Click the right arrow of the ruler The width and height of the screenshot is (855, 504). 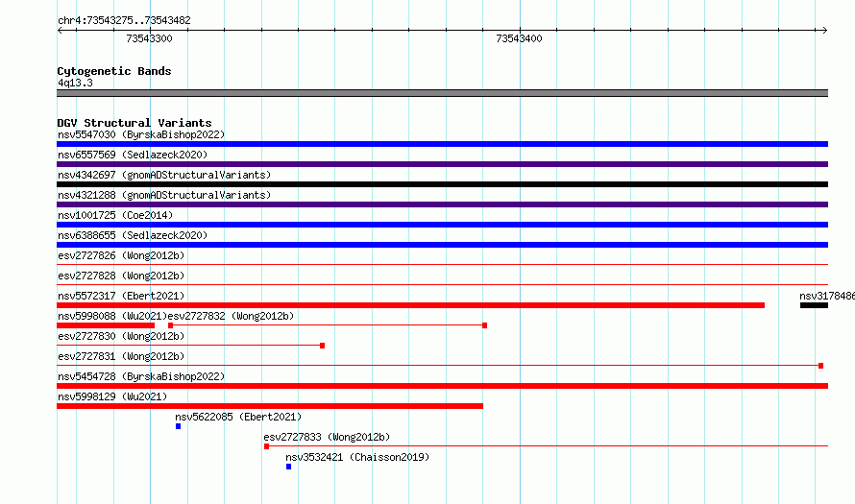point(824,31)
